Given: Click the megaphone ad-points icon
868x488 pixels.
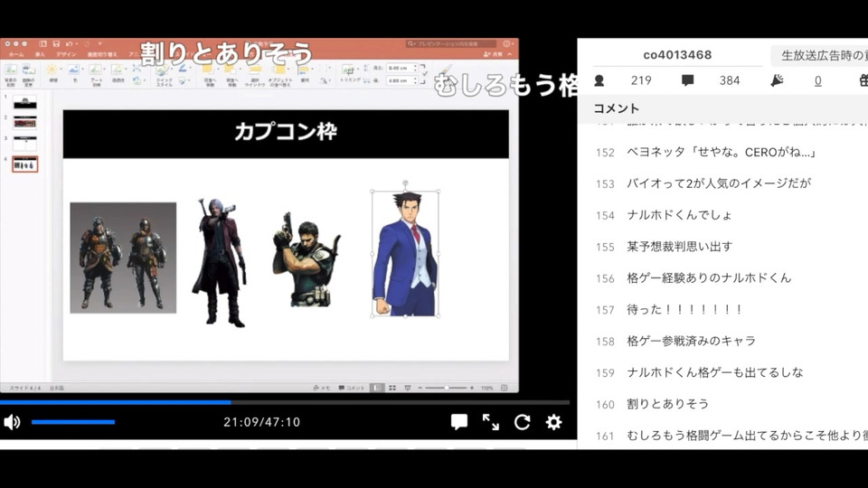Looking at the screenshot, I should click(x=778, y=80).
